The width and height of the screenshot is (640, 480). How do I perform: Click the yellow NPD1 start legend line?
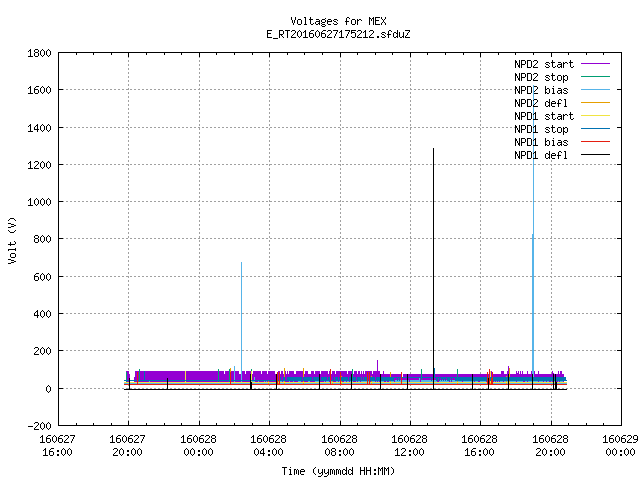pos(595,116)
